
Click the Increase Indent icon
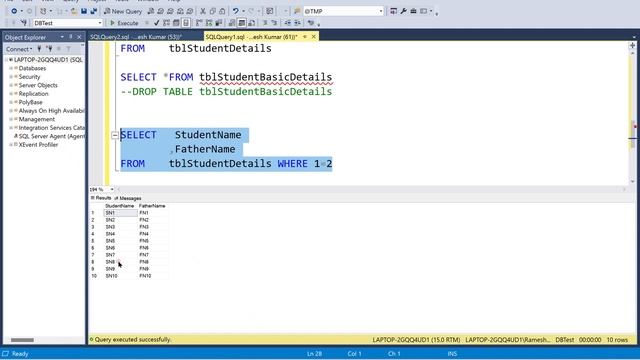298,23
